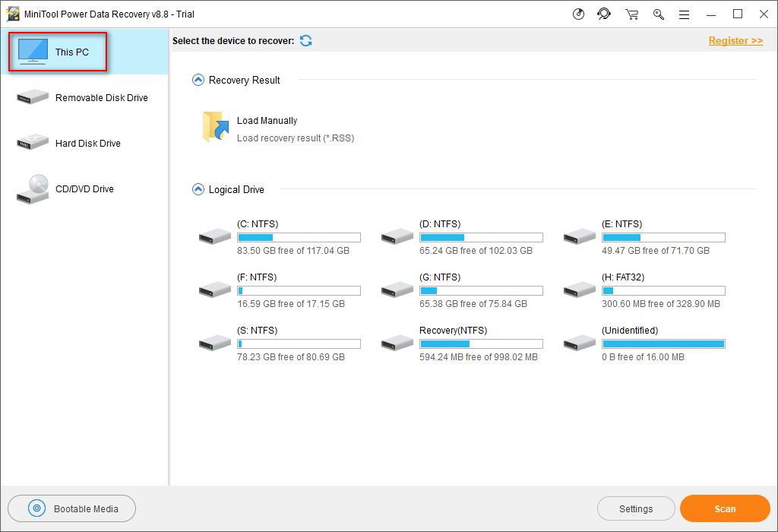Select the Unidentified drive icon

580,343
